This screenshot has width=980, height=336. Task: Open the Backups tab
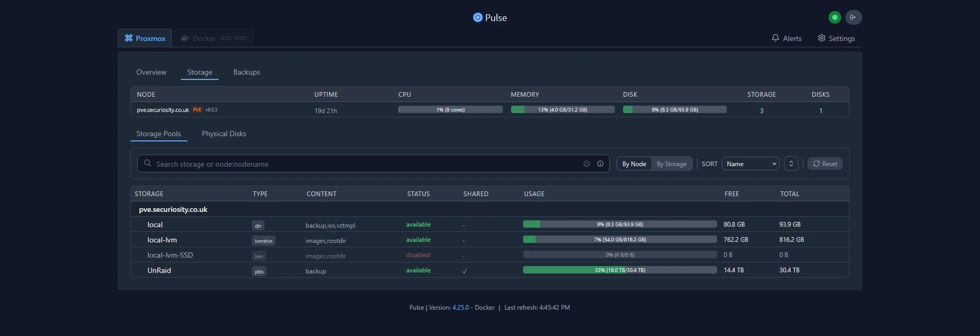click(x=247, y=73)
